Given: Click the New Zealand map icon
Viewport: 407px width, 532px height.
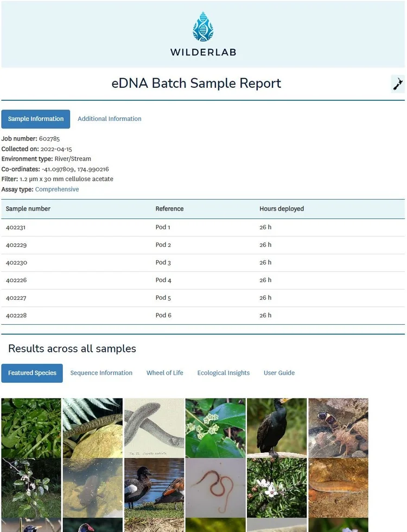Looking at the screenshot, I should click(397, 84).
